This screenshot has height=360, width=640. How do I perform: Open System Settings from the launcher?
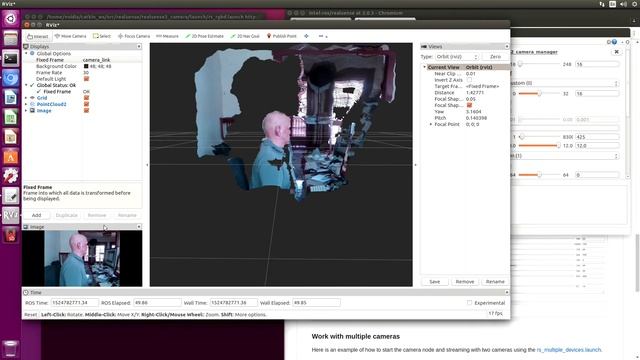coord(11,176)
